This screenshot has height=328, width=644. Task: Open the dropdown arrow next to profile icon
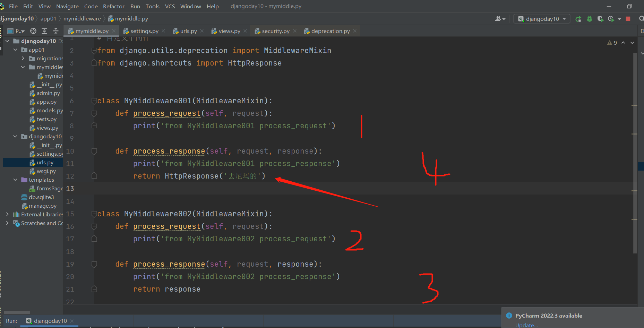tap(619, 19)
